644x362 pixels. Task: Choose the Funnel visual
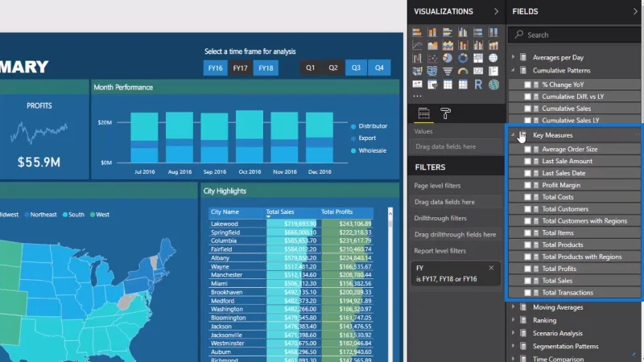(448, 72)
